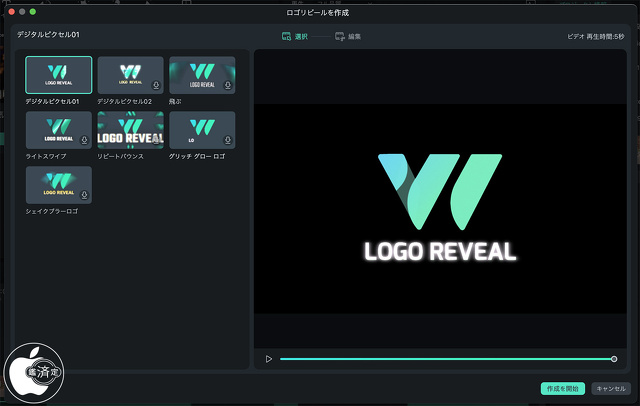Switch to the 編集 step tab
The height and width of the screenshot is (406, 640).
354,36
